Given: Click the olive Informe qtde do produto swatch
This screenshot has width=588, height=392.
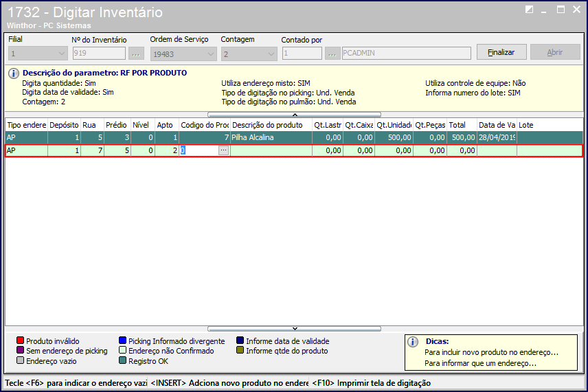Looking at the screenshot, I should coord(240,350).
